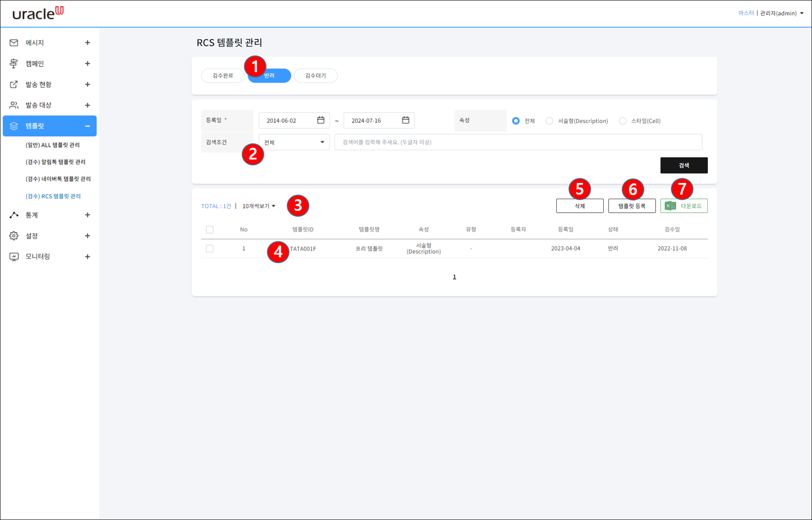Open the 검색조건 전체 dropdown

(294, 142)
